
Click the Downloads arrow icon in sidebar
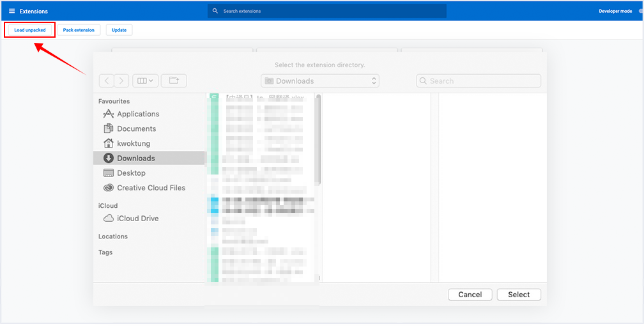[109, 159]
